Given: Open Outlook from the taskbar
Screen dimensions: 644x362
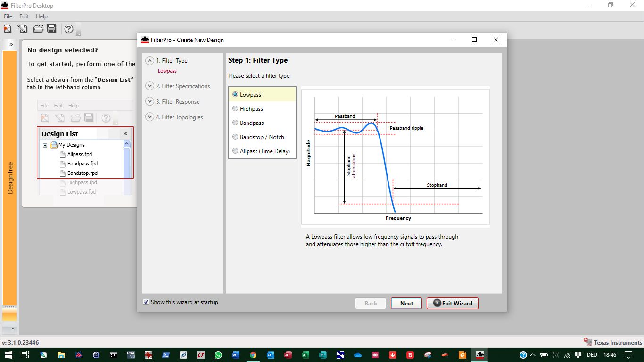Looking at the screenshot, I should click(x=271, y=355).
